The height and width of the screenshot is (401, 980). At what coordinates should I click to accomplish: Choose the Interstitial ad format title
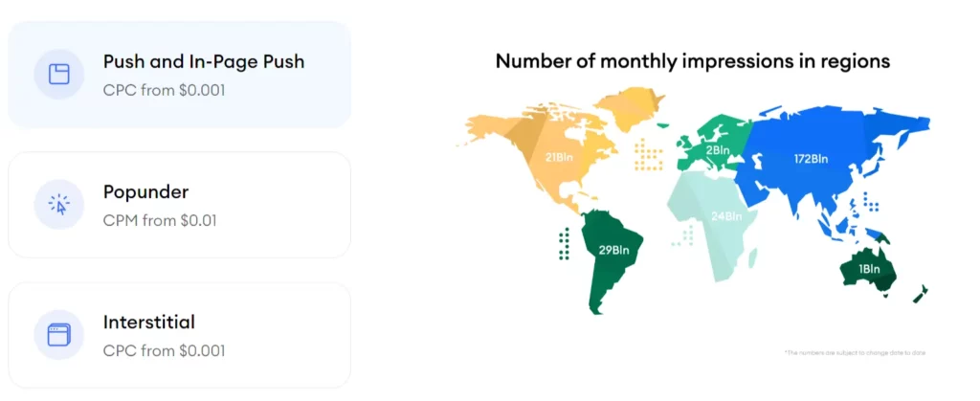click(148, 323)
